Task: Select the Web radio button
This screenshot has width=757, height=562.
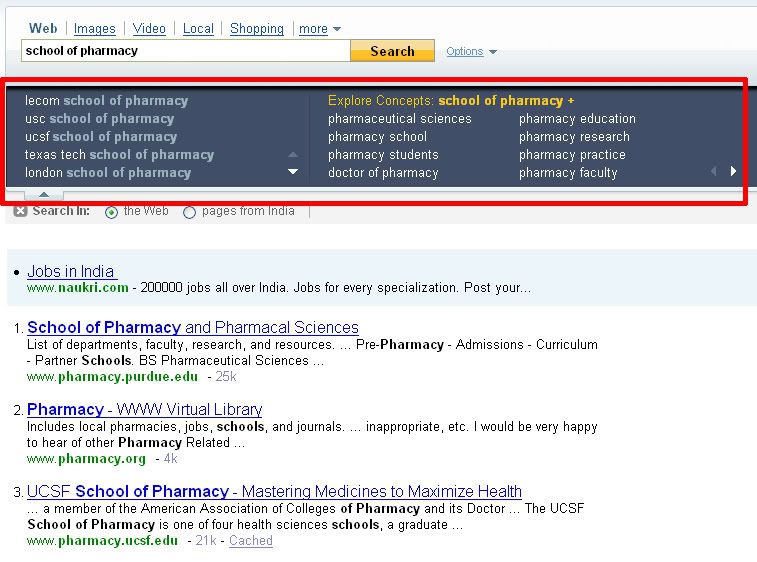Action: click(x=111, y=212)
